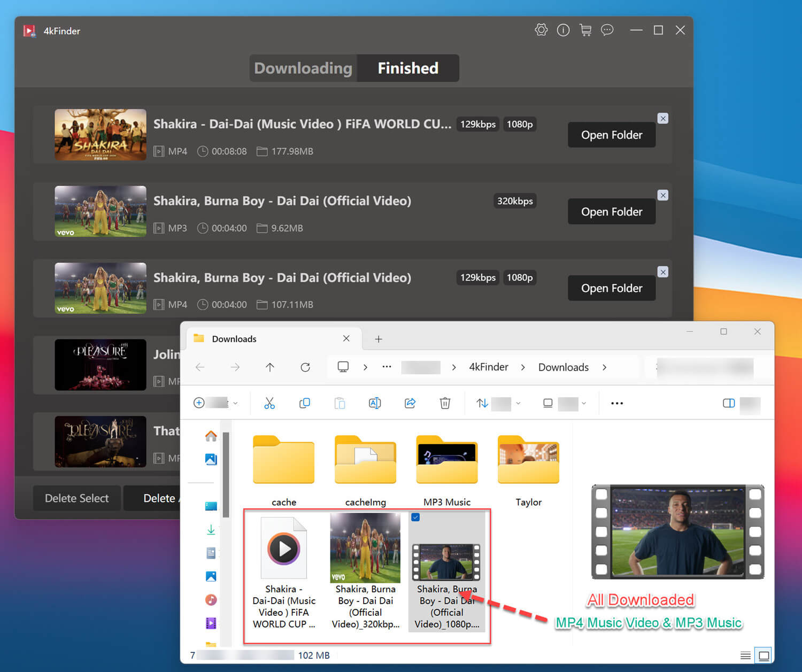
Task: Click the Explorer navigation pane scrollbar
Action: point(226,475)
